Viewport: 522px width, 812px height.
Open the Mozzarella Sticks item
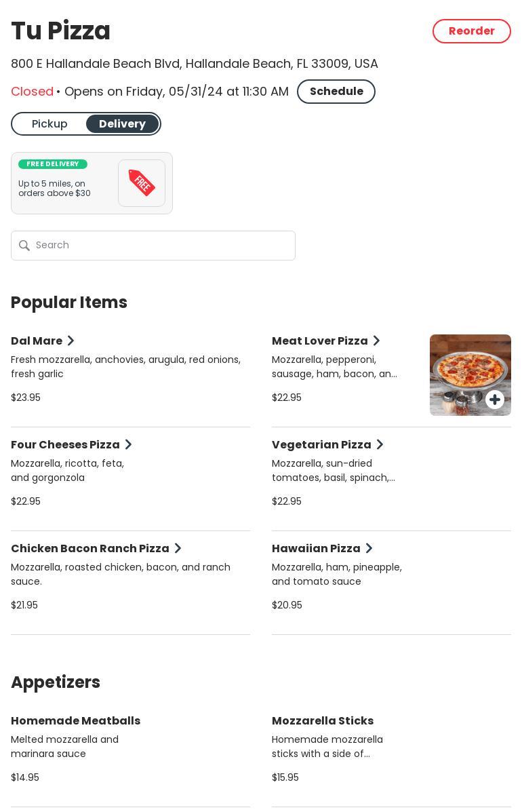coord(323,720)
